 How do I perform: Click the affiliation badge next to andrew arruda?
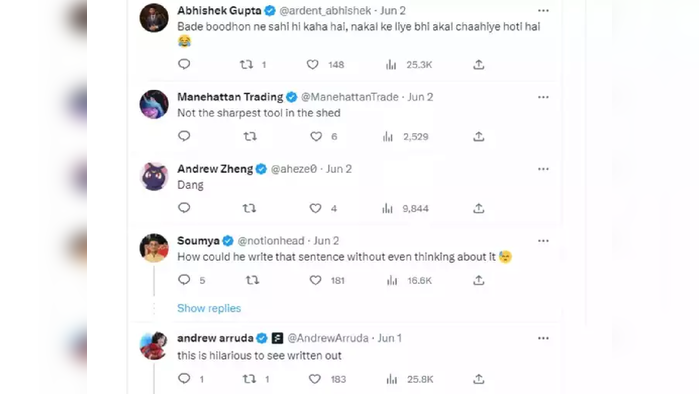pos(277,338)
